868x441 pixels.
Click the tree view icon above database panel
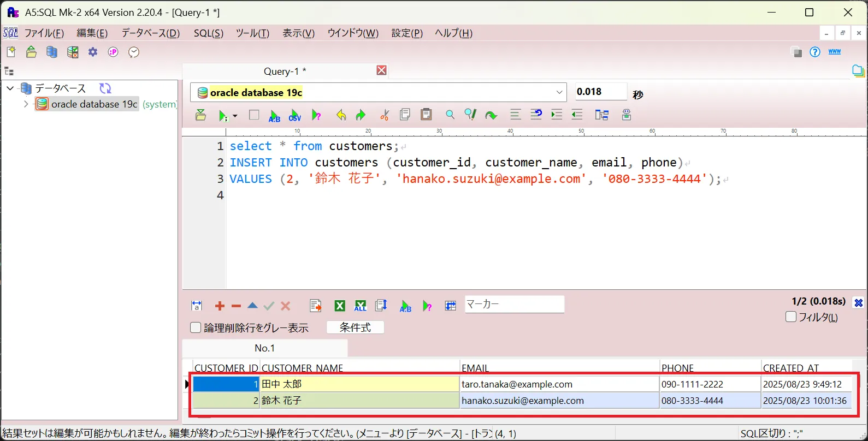point(9,71)
